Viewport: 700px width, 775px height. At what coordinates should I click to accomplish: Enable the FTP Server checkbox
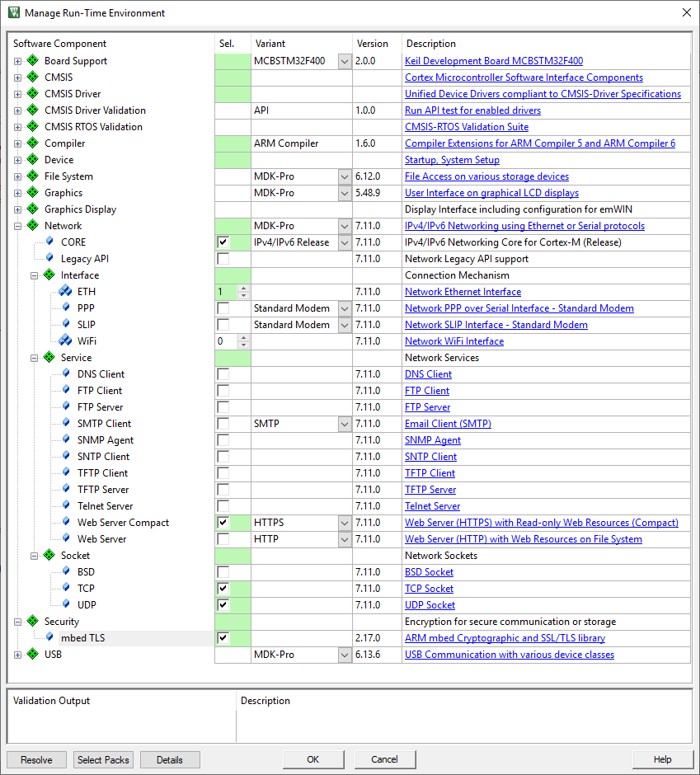point(223,407)
